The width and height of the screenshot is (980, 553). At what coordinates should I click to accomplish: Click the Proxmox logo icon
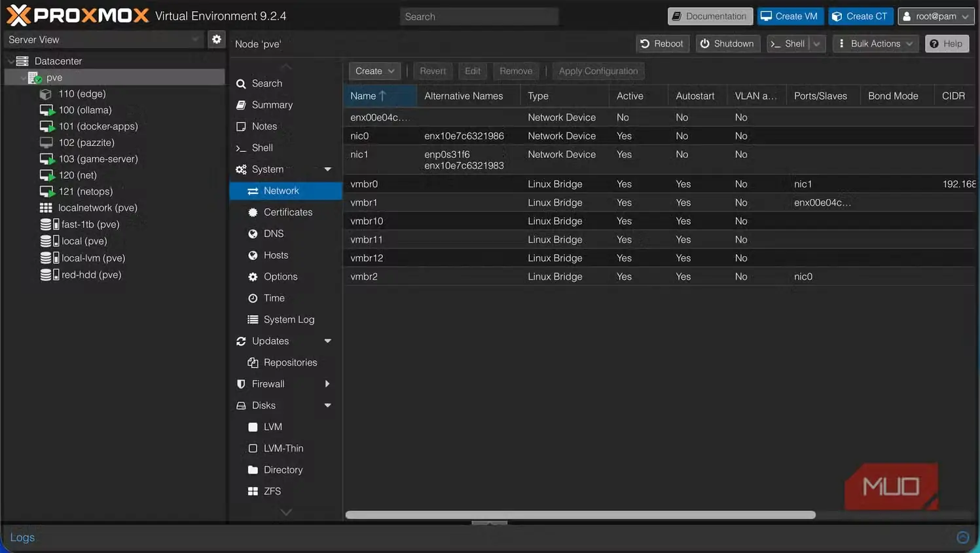click(18, 15)
